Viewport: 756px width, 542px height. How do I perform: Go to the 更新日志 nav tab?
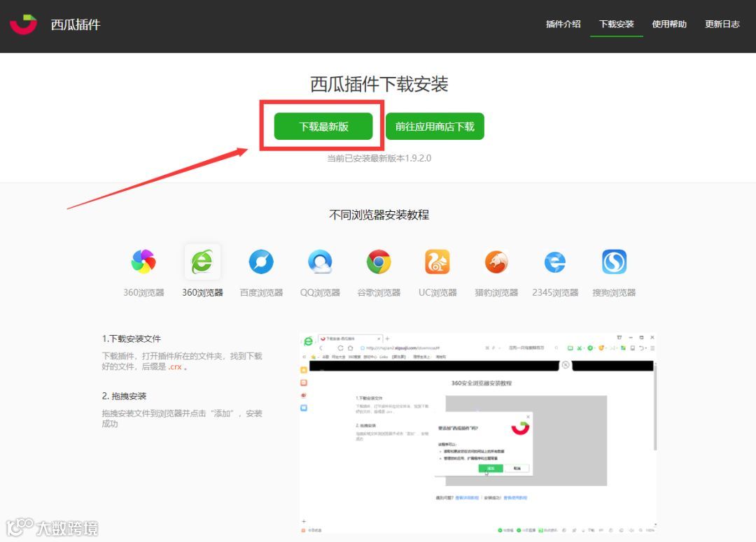(x=722, y=24)
